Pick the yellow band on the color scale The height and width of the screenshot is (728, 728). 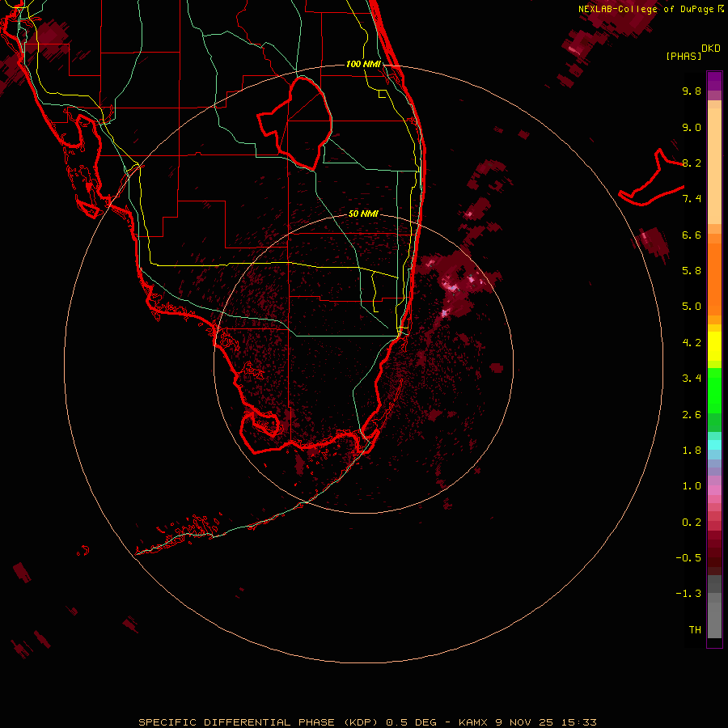click(x=714, y=346)
